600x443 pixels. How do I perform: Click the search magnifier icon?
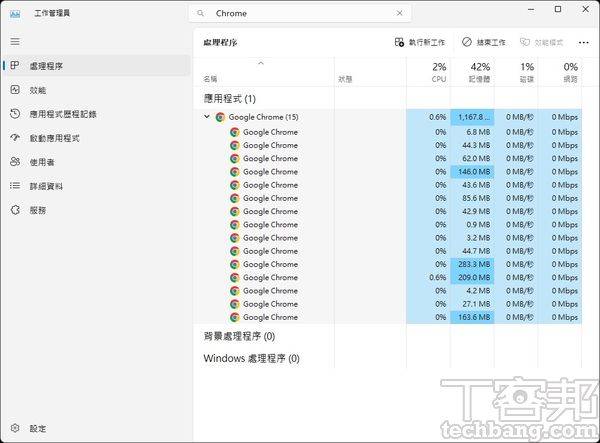click(x=200, y=13)
